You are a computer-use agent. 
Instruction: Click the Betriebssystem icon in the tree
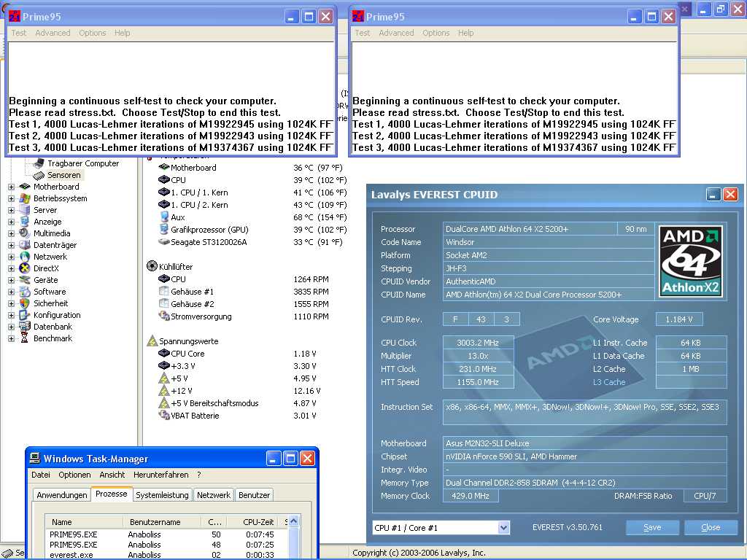point(24,198)
